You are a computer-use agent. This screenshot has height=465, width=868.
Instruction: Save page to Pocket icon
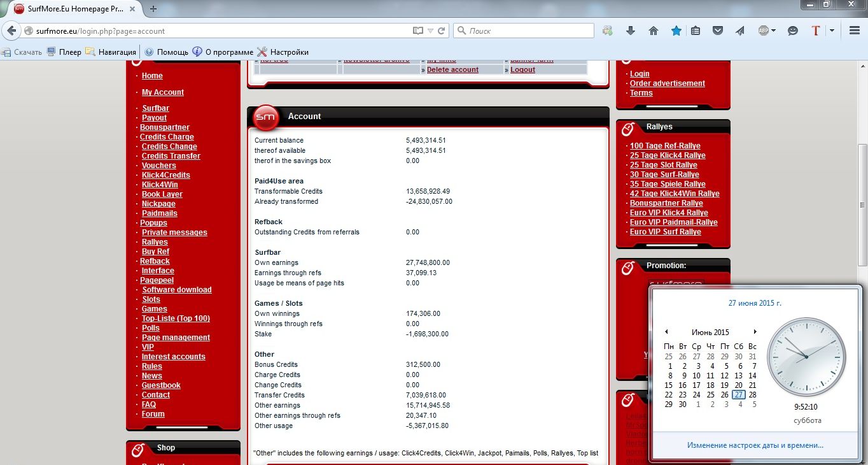pyautogui.click(x=717, y=31)
